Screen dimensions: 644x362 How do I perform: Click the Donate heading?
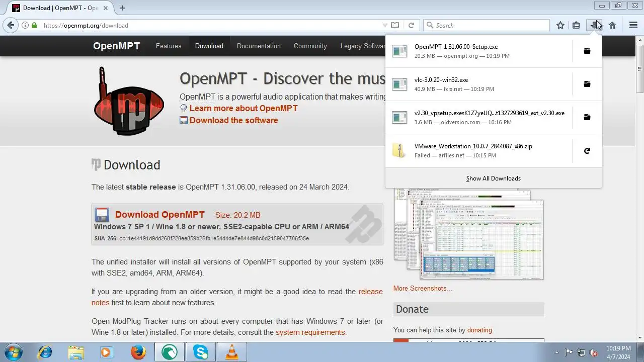(412, 309)
